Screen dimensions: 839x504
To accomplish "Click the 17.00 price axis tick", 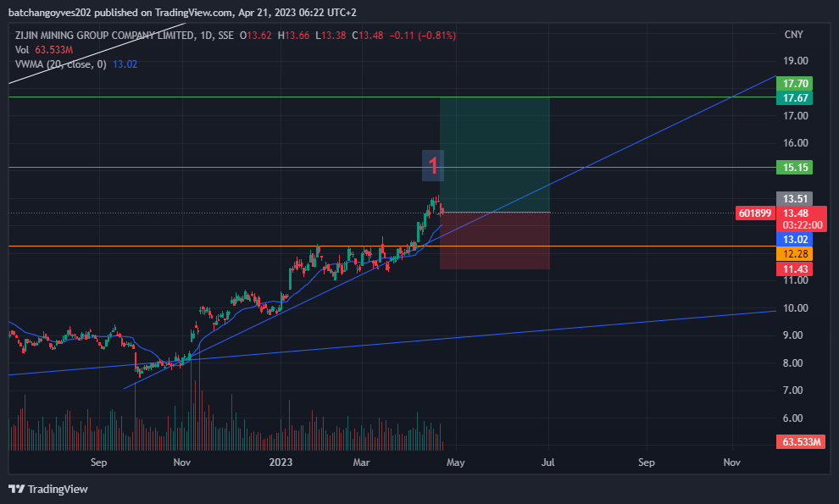I will (x=796, y=116).
